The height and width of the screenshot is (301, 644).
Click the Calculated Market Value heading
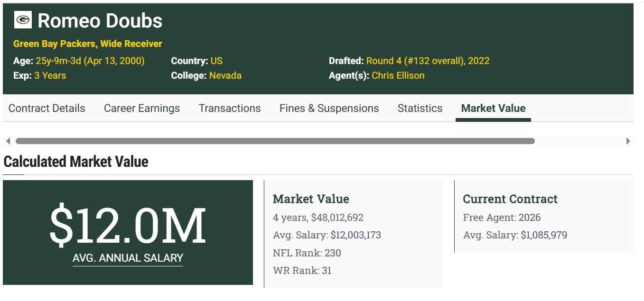(76, 162)
